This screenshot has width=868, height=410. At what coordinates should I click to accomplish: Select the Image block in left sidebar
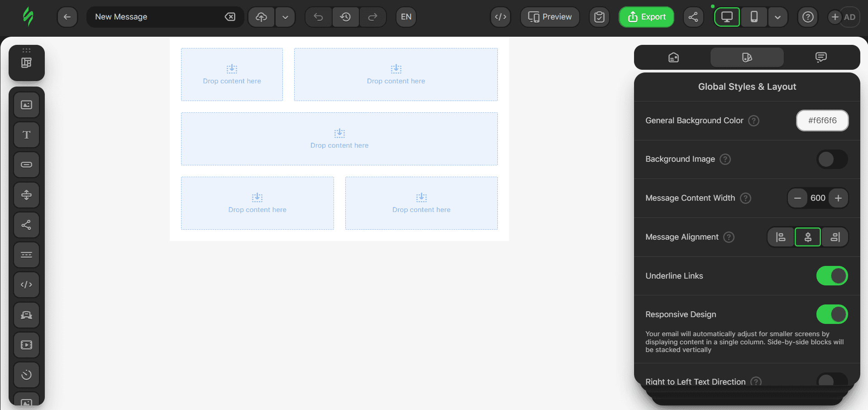coord(27,105)
